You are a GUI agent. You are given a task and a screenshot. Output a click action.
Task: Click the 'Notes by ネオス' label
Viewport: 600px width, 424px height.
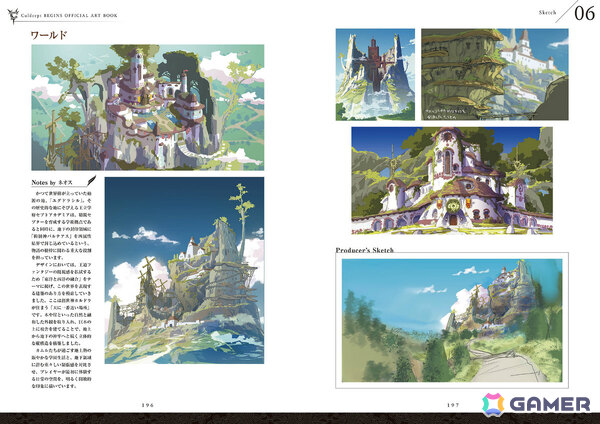[52, 183]
